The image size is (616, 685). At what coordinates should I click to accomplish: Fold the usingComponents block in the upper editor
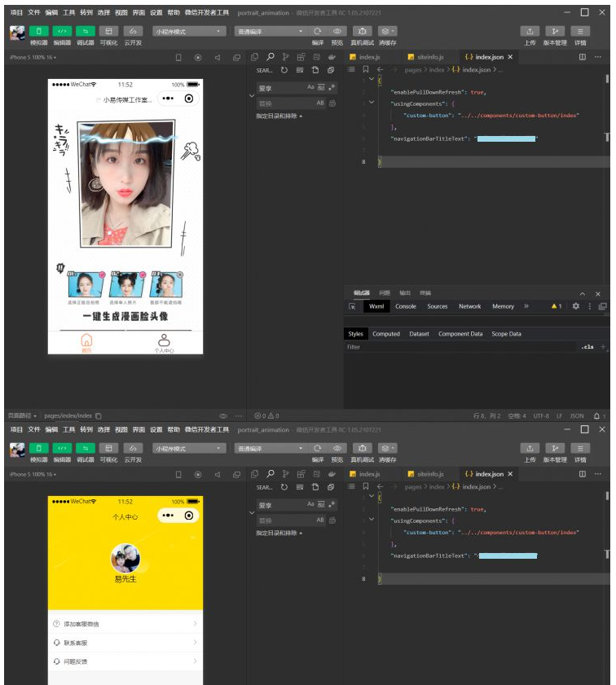372,103
